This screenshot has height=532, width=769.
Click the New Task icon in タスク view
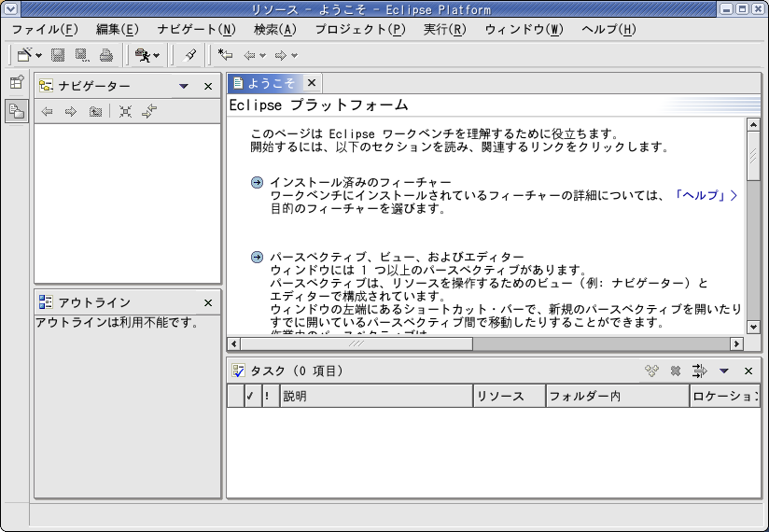(651, 371)
